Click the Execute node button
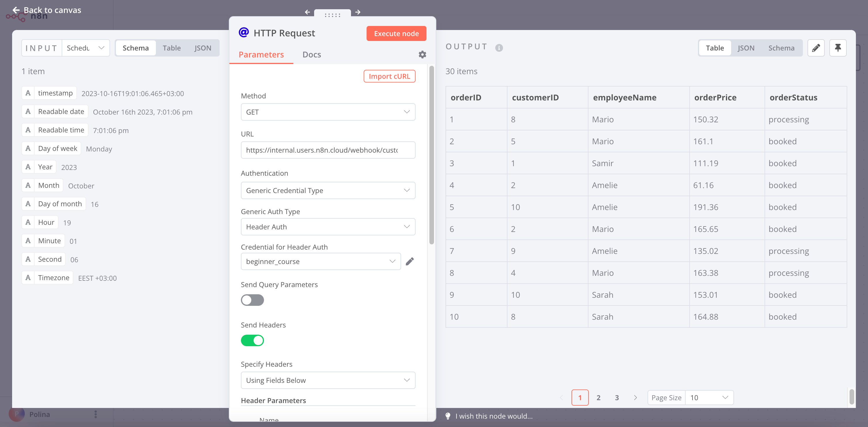The width and height of the screenshot is (868, 427). (396, 33)
